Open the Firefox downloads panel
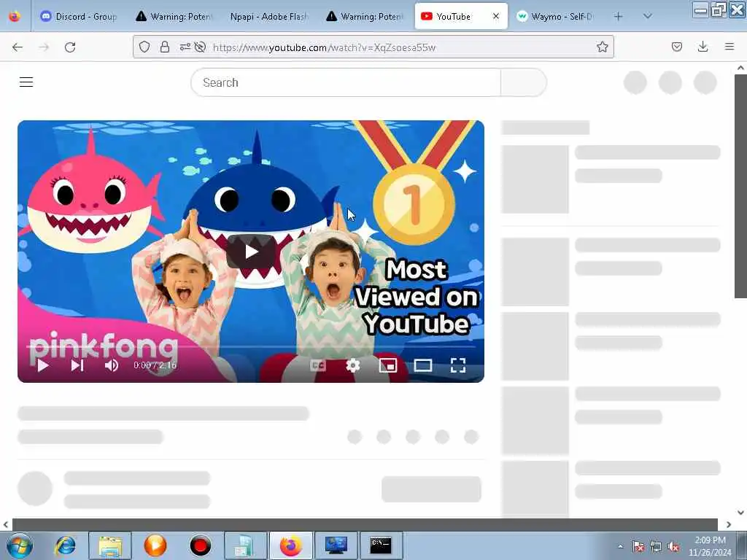This screenshot has width=747, height=560. (703, 47)
